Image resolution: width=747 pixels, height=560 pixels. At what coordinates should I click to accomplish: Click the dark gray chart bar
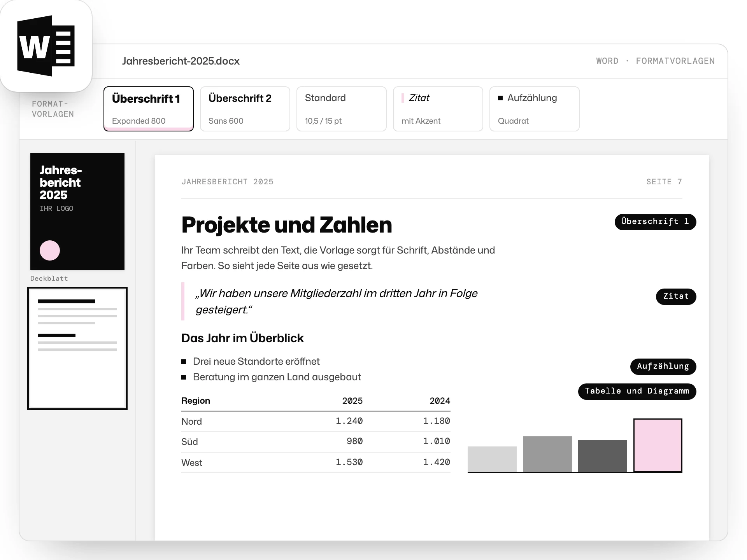603,456
